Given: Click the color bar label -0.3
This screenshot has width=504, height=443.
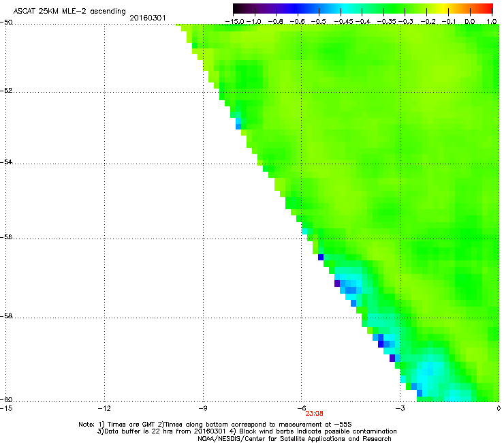Looking at the screenshot, I should pos(405,22).
